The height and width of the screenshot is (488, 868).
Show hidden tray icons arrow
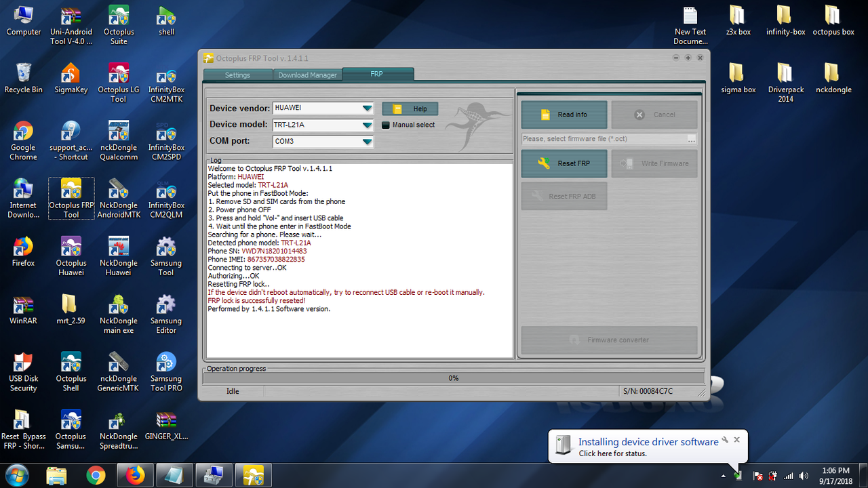click(723, 476)
